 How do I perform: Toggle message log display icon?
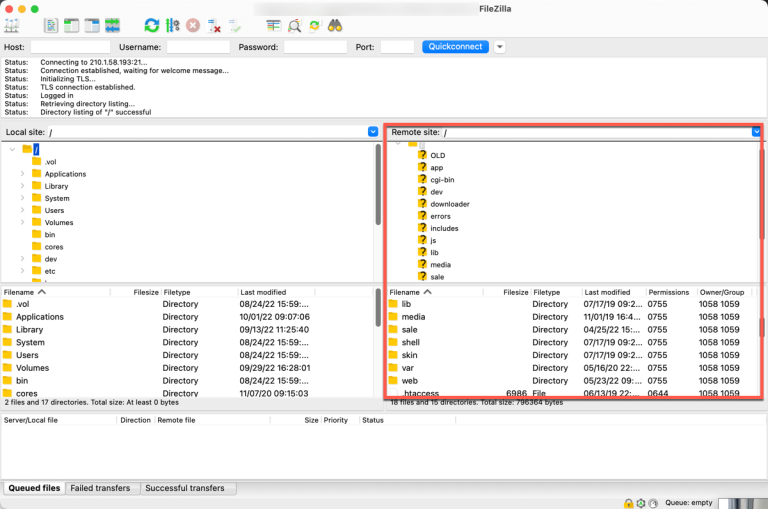[x=50, y=25]
